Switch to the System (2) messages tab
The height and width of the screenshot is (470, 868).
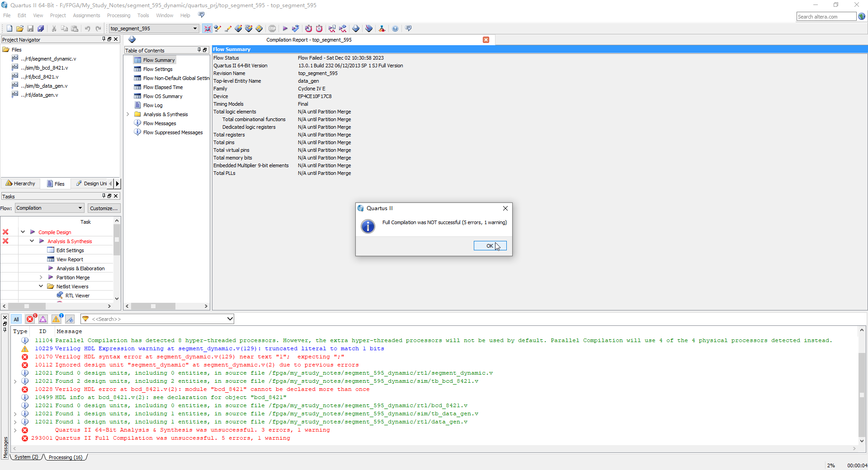click(x=26, y=457)
